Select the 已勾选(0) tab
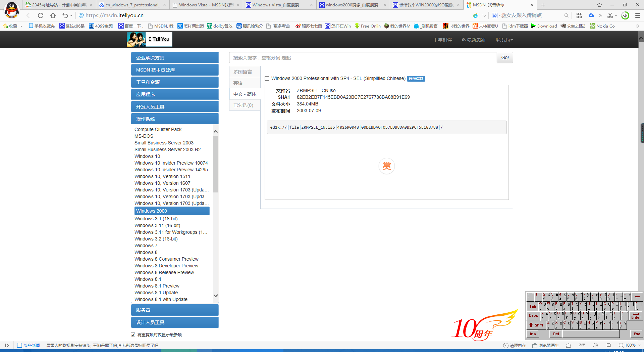The image size is (644, 352). pos(245,105)
